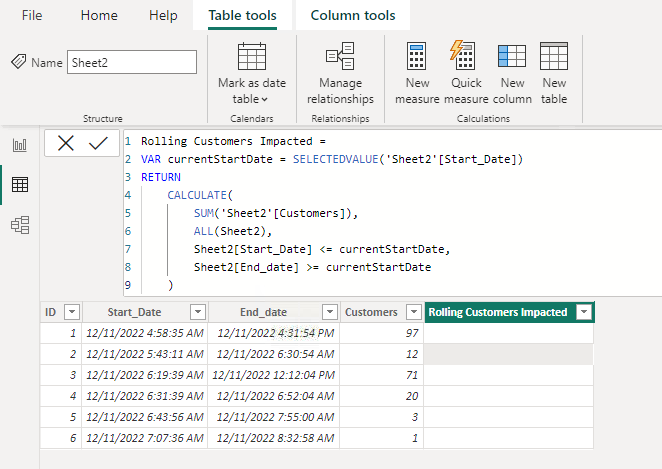
Task: Click Sheet2[End_date] >= currentStartDate line
Action: pos(312,267)
